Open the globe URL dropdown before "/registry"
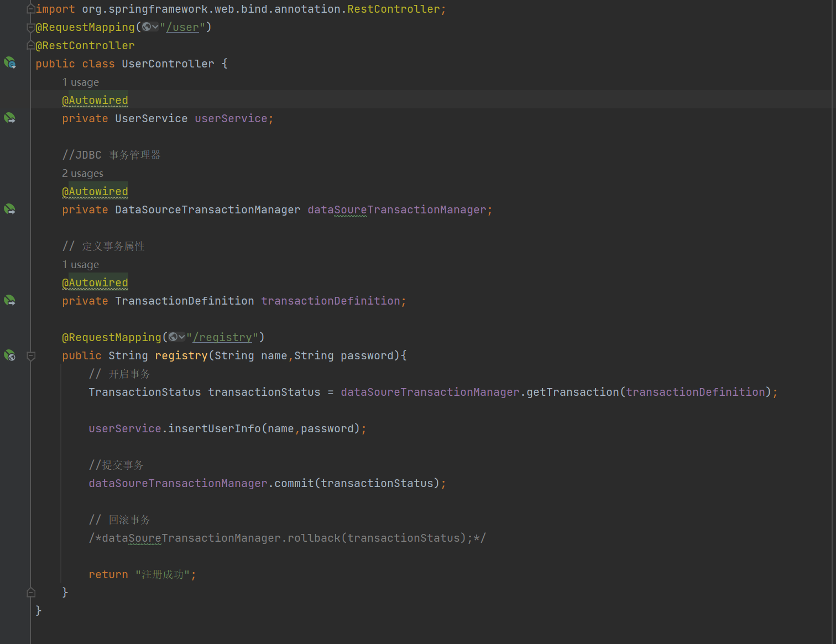This screenshot has width=836, height=644. (x=177, y=337)
